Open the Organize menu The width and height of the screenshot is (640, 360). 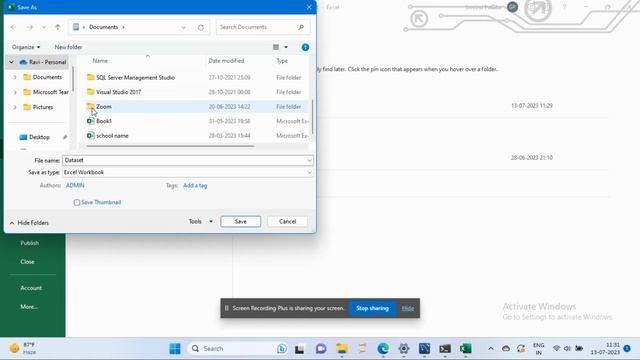[26, 47]
